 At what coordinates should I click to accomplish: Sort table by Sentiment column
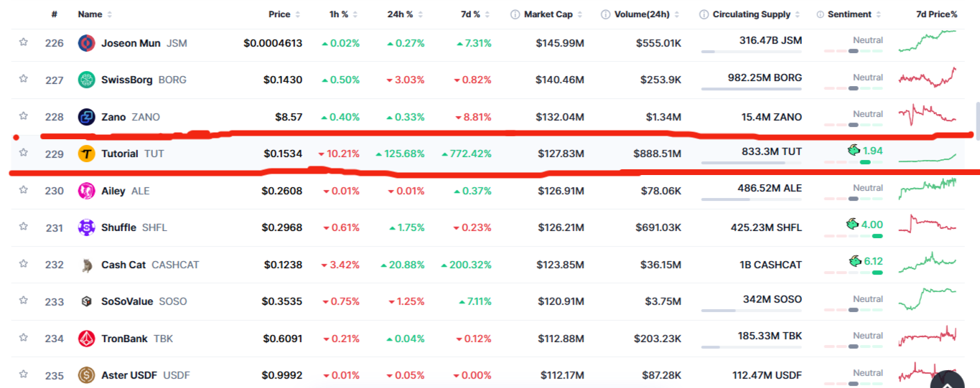(x=855, y=14)
